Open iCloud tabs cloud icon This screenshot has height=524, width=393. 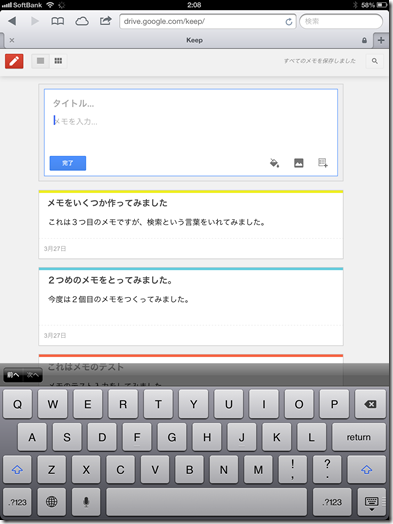point(82,21)
